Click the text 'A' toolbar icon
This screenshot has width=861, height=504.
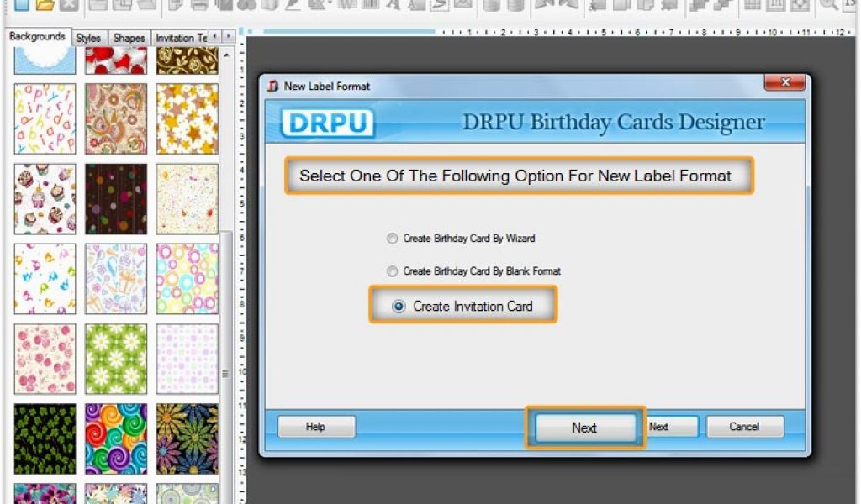394,4
